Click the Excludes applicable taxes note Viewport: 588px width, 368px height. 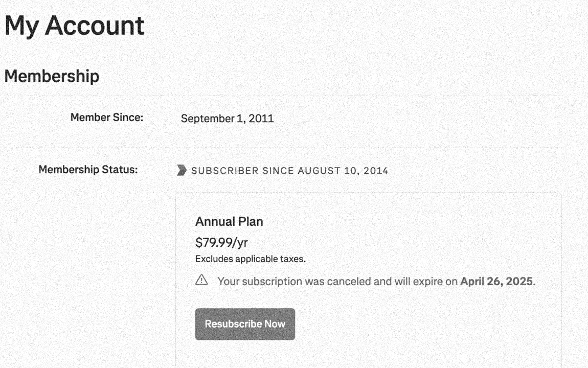click(251, 259)
